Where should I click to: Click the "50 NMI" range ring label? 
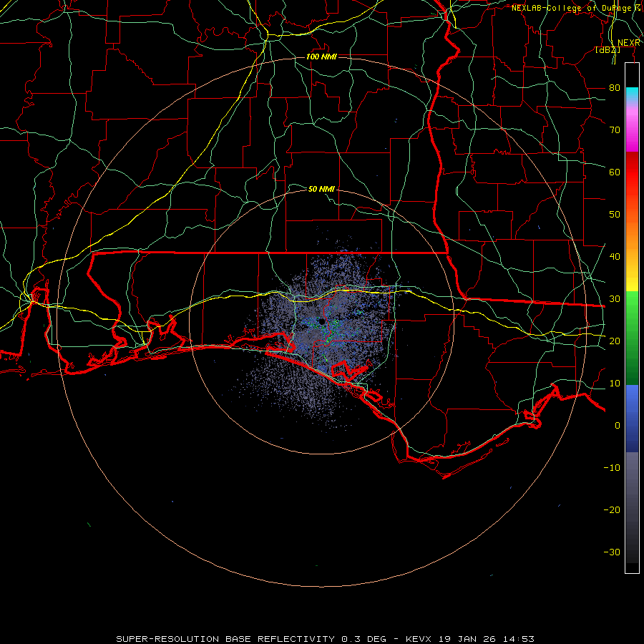(321, 189)
